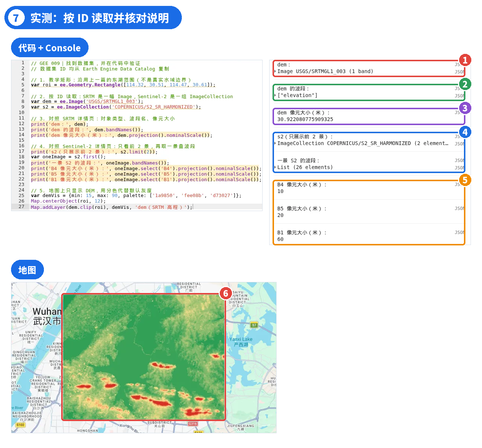Expand the ["elevation"] band list entry

[x=275, y=95]
